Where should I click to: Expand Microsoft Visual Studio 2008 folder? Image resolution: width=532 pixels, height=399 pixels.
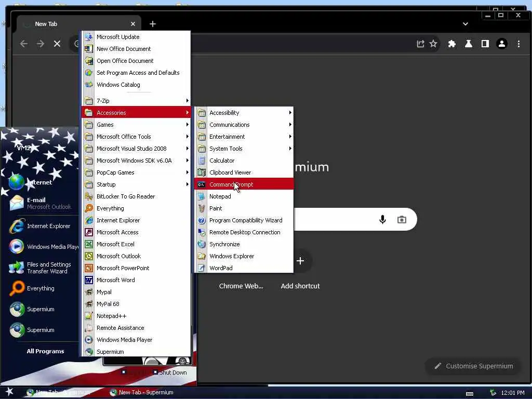[x=136, y=148]
